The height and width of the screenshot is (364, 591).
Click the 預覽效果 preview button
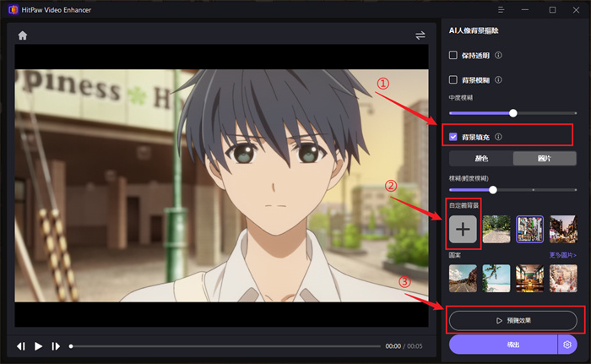tap(513, 320)
